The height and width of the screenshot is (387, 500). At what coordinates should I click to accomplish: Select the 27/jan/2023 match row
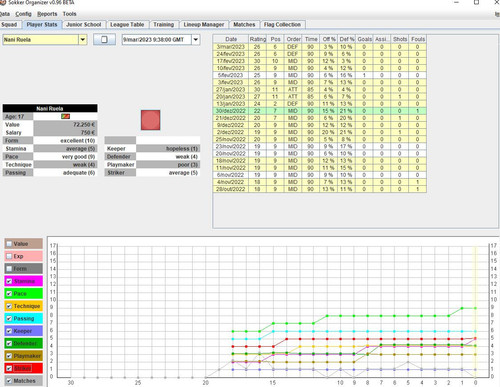click(320, 90)
